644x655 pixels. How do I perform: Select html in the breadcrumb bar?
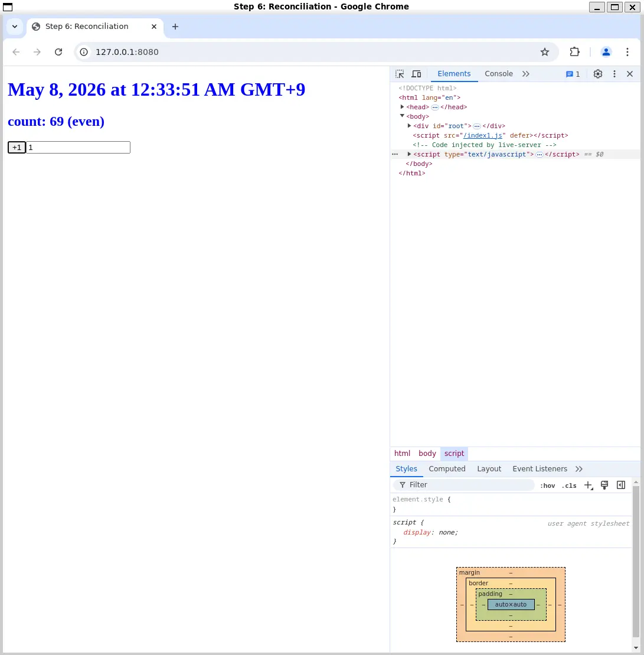coord(402,454)
